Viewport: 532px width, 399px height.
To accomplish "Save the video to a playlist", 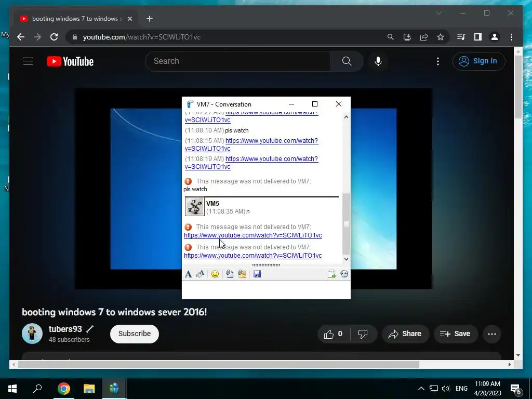I will click(x=456, y=334).
